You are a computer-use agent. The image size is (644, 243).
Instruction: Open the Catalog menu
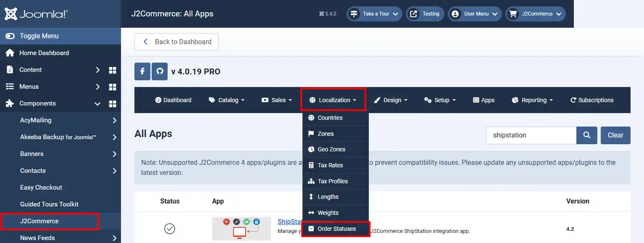coord(226,100)
